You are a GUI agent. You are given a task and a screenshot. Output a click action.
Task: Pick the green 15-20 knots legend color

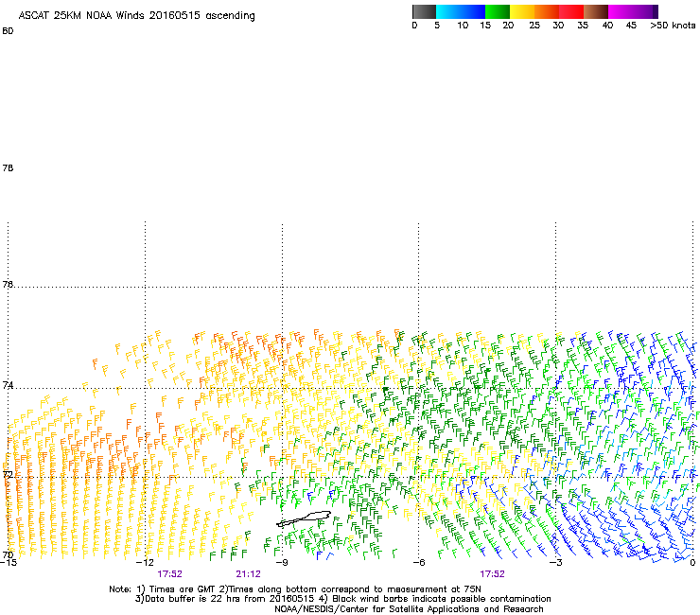pyautogui.click(x=498, y=11)
